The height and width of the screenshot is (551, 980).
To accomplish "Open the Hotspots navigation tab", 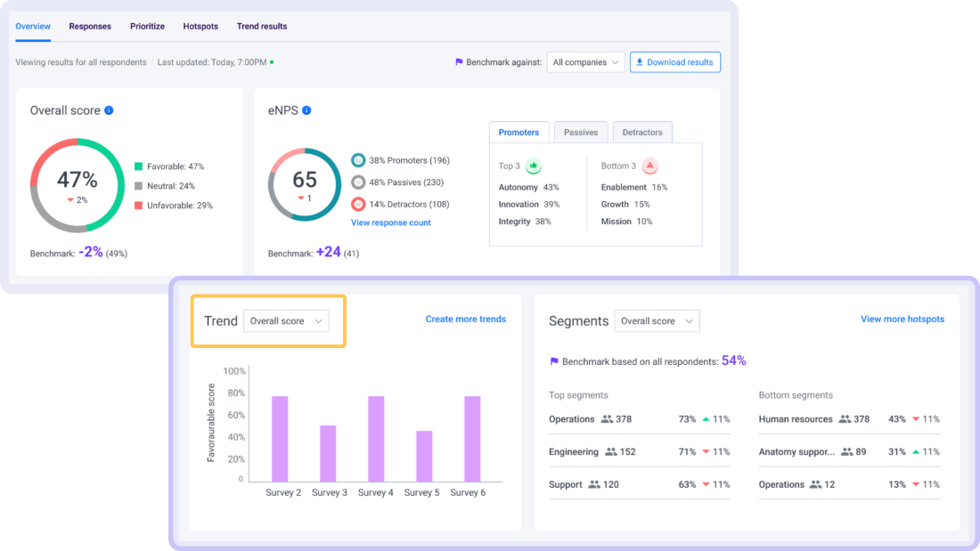I will click(200, 26).
